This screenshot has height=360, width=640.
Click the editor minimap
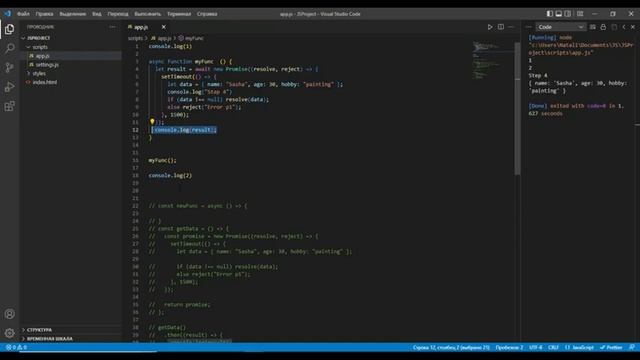[x=493, y=60]
